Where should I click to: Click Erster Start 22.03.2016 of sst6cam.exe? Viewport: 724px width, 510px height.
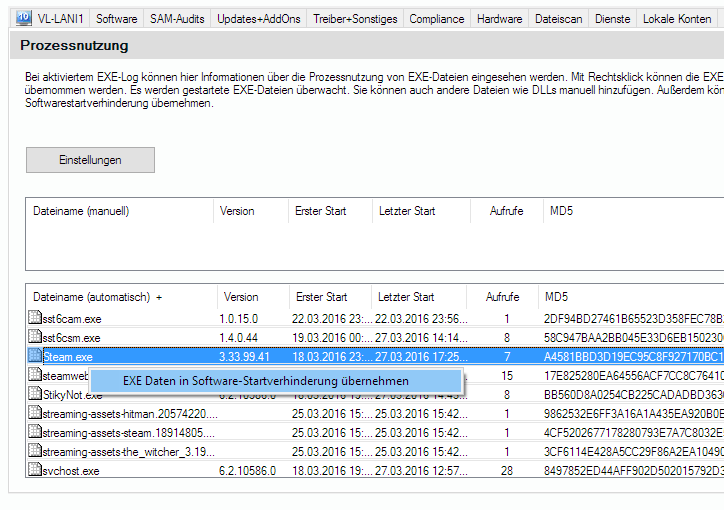coord(332,319)
